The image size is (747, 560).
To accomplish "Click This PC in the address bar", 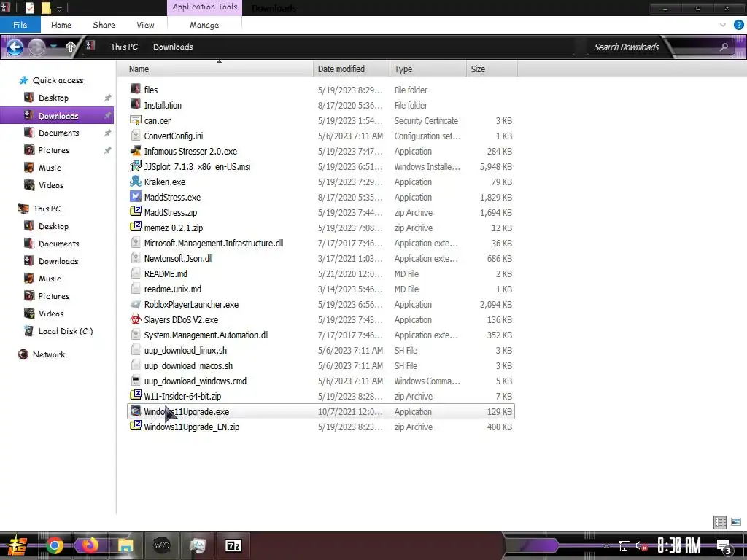I will click(x=124, y=47).
